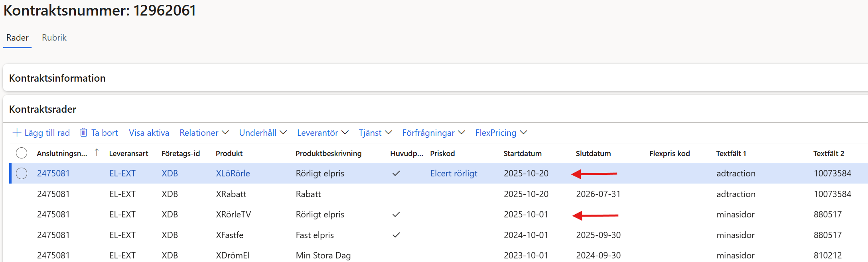Open the XLöRörle product link

233,174
